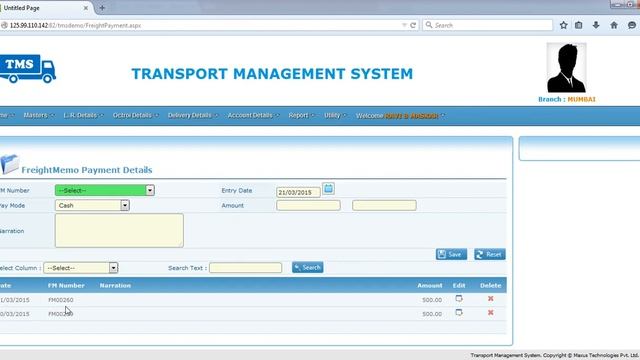Click the TMS truck logo
The height and width of the screenshot is (360, 640).
tap(27, 68)
